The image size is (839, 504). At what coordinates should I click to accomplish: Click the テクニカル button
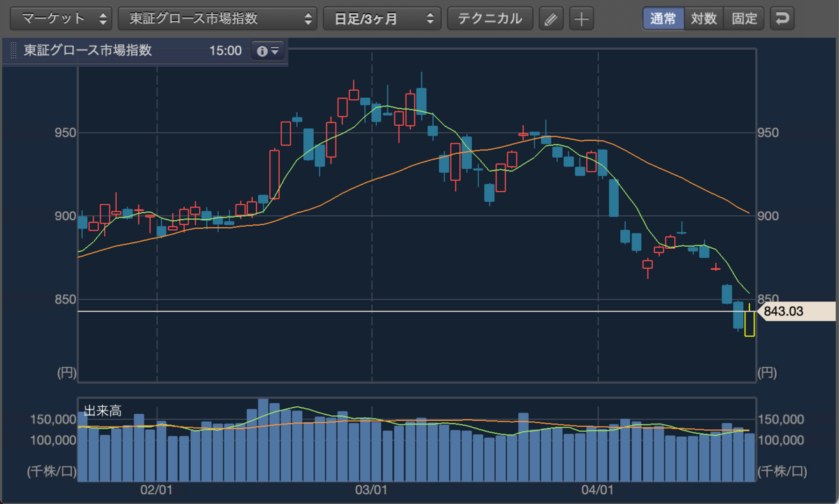click(x=490, y=18)
